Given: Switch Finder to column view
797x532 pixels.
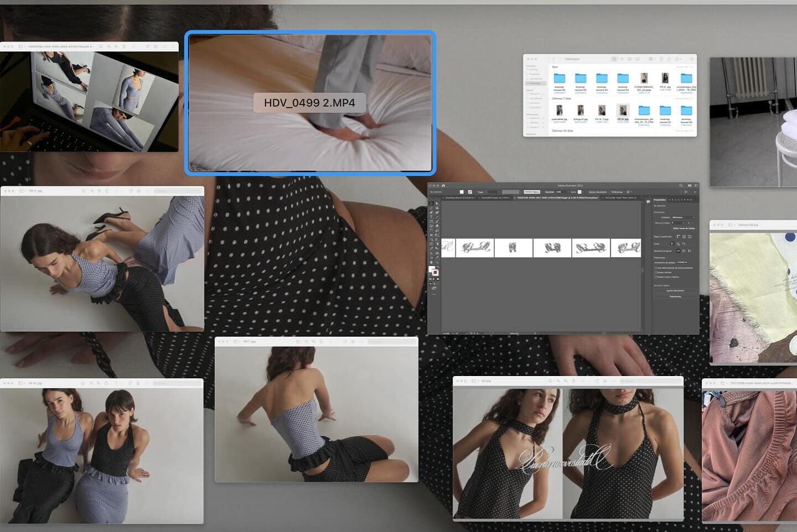Looking at the screenshot, I should click(x=629, y=59).
